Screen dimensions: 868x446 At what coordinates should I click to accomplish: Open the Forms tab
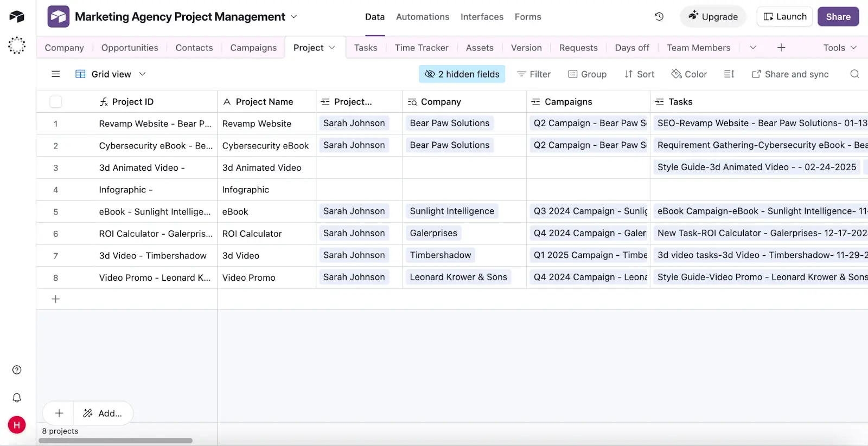click(528, 17)
